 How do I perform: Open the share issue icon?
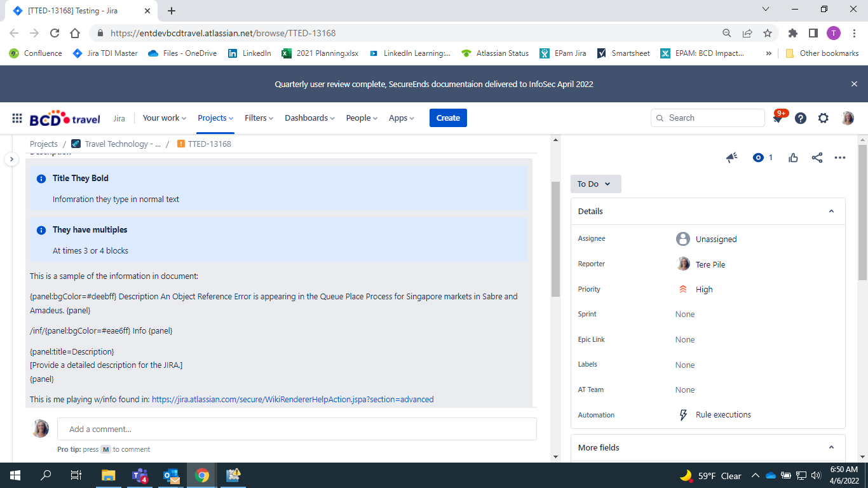(817, 157)
